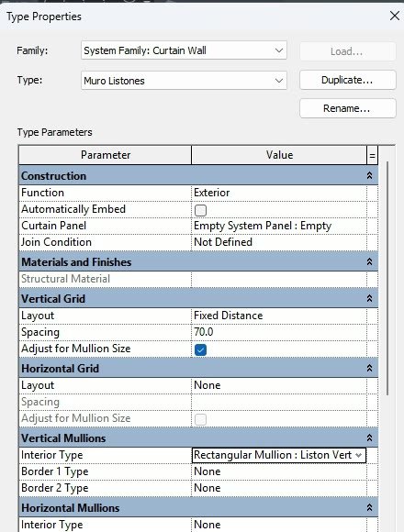Click Vertical Grid Layout value Fixed Distance

click(x=279, y=316)
